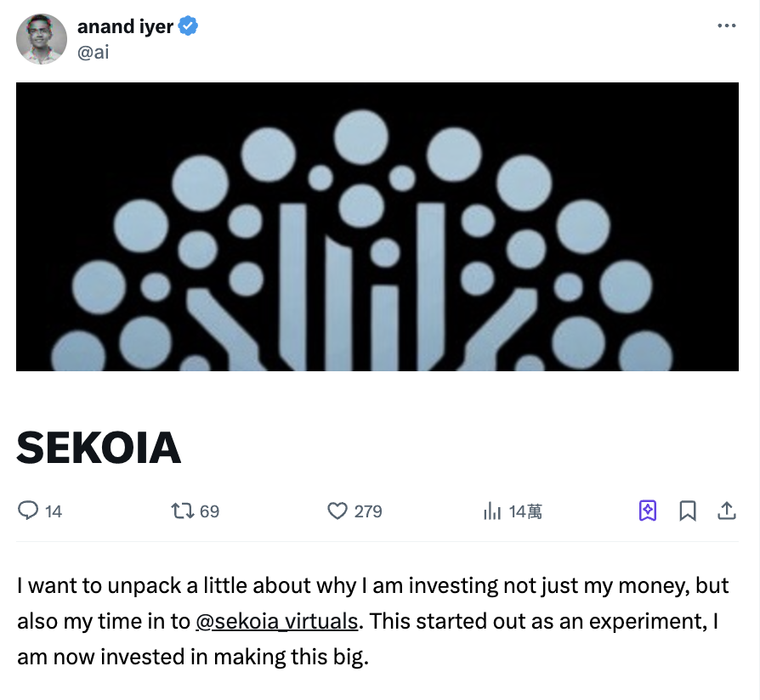The width and height of the screenshot is (760, 700).
Task: Open the reply comment icon
Action: coord(28,511)
